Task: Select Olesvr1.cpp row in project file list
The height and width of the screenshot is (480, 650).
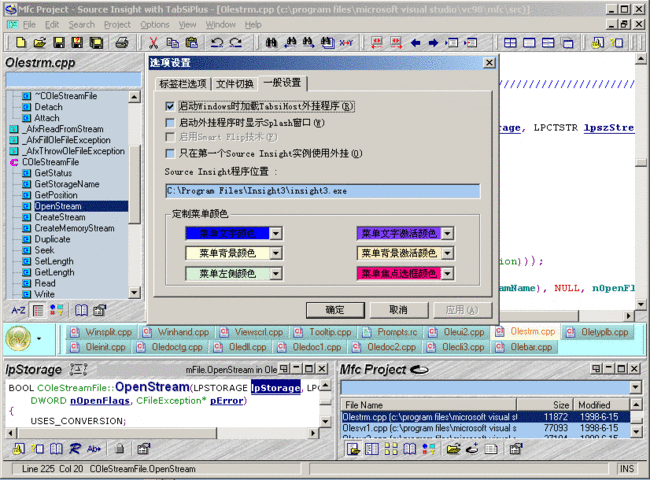Action: [485, 428]
